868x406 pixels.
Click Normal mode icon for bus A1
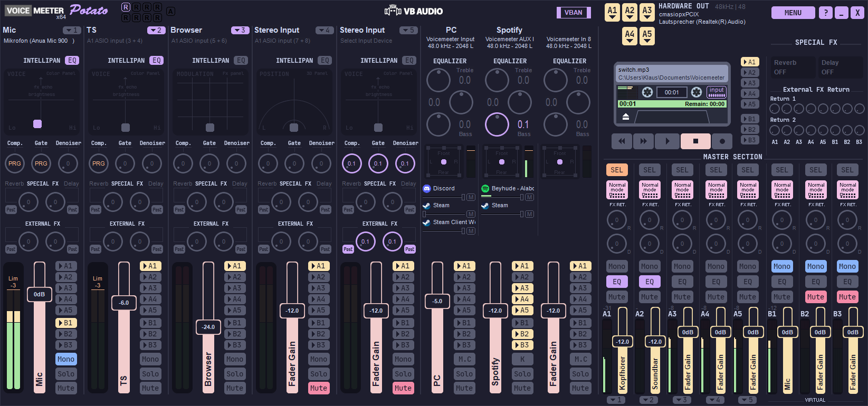tap(617, 190)
